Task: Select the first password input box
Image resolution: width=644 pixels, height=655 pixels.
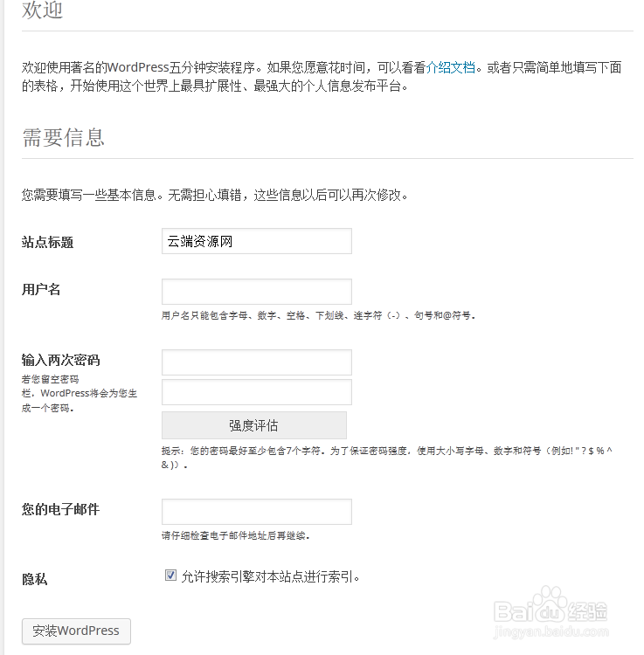Action: click(257, 362)
